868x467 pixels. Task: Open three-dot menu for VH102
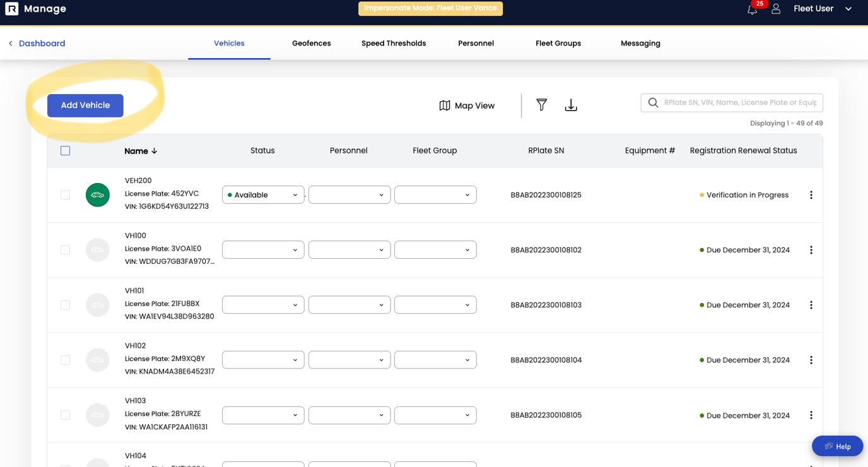[811, 360]
